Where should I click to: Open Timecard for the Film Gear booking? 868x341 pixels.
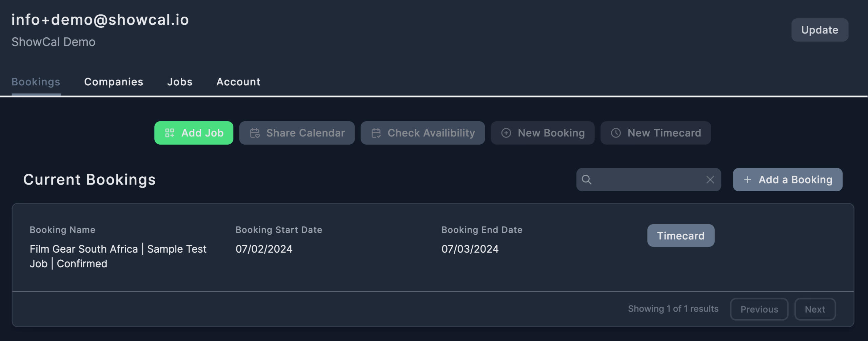point(680,236)
